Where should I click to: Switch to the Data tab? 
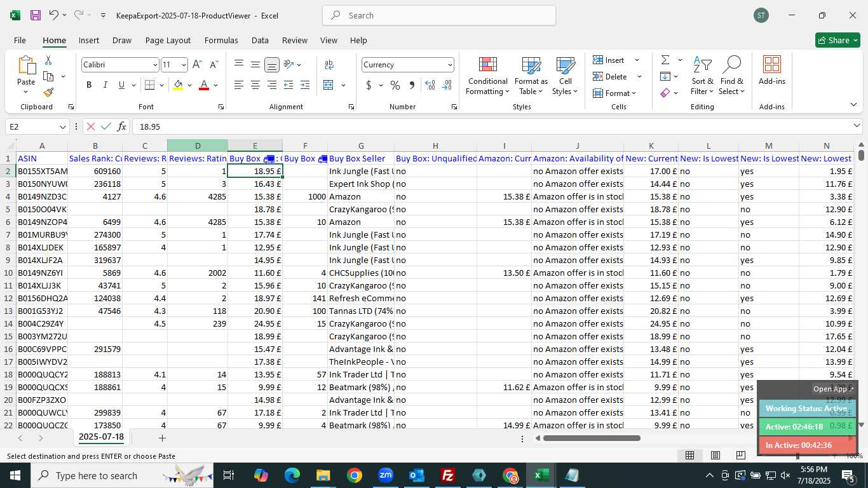(x=260, y=40)
